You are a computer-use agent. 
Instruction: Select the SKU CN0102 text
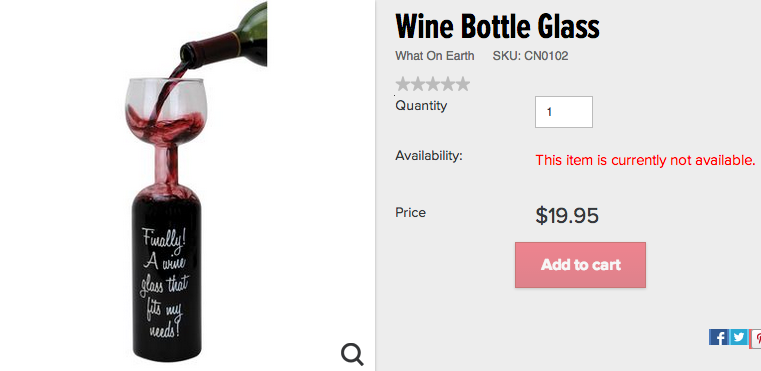click(x=530, y=56)
